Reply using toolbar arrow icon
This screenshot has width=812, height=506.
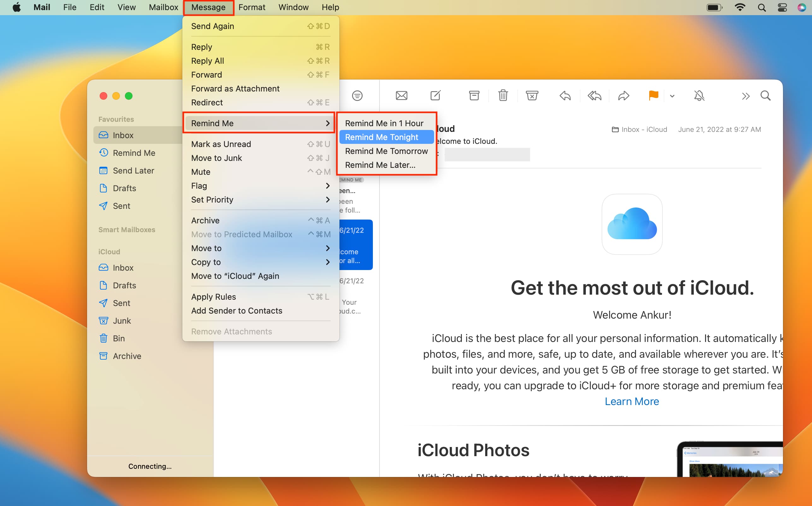coord(565,96)
